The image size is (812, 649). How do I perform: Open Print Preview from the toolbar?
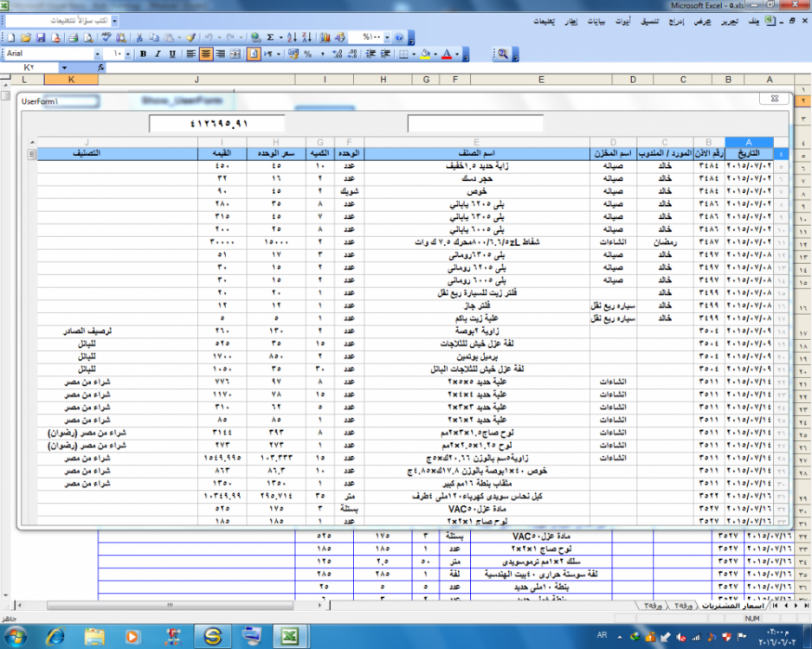pos(88,38)
